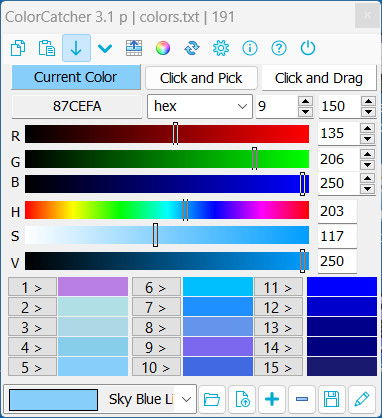Screen dimensions: 382x418
Task: Click the large current color preview box
Action: click(x=53, y=400)
